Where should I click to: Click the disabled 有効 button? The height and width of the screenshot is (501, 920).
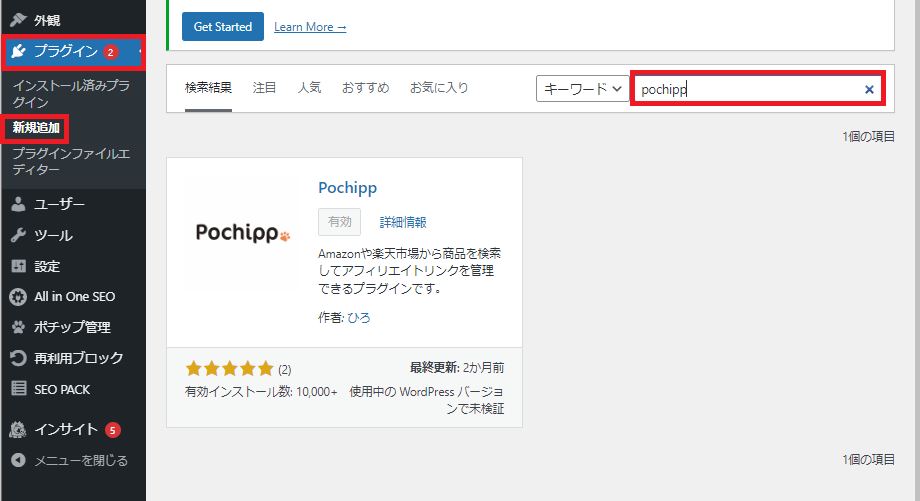tap(339, 222)
